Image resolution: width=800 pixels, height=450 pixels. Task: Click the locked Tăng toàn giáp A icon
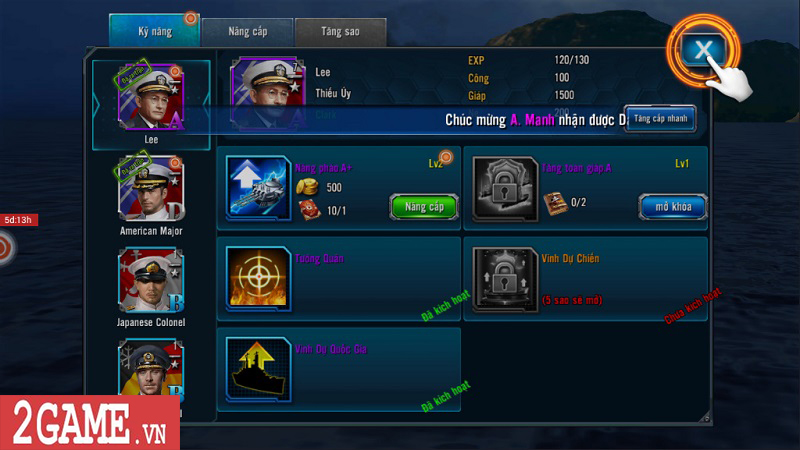[505, 189]
